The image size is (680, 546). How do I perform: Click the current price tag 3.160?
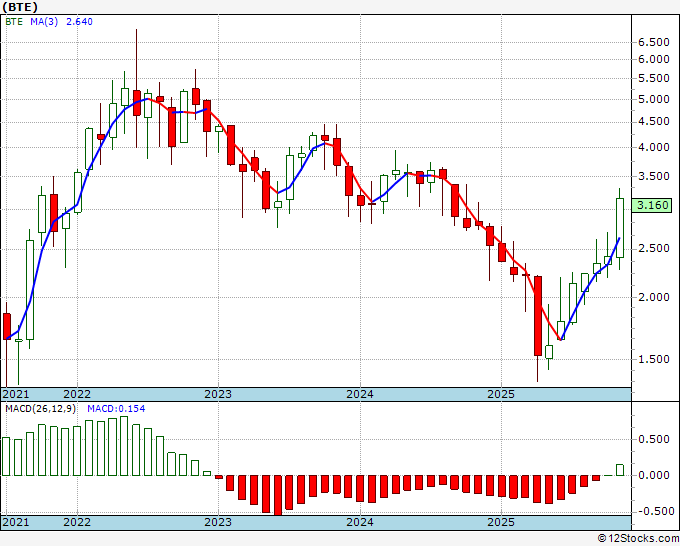click(653, 205)
